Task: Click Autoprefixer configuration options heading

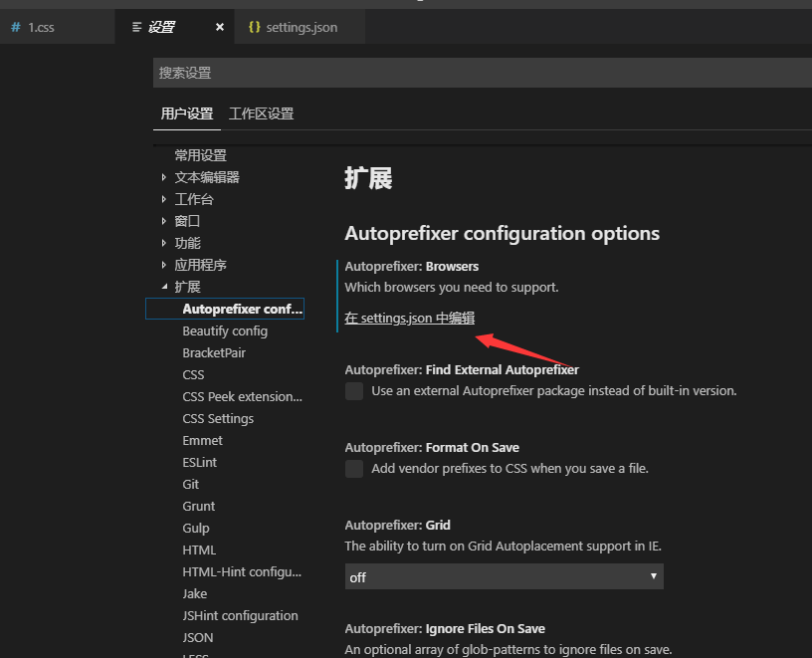Action: point(503,234)
